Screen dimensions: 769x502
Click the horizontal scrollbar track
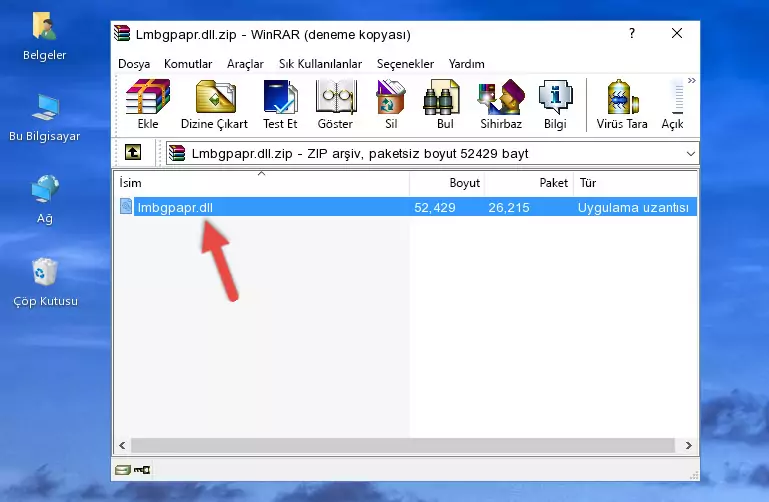pos(403,445)
